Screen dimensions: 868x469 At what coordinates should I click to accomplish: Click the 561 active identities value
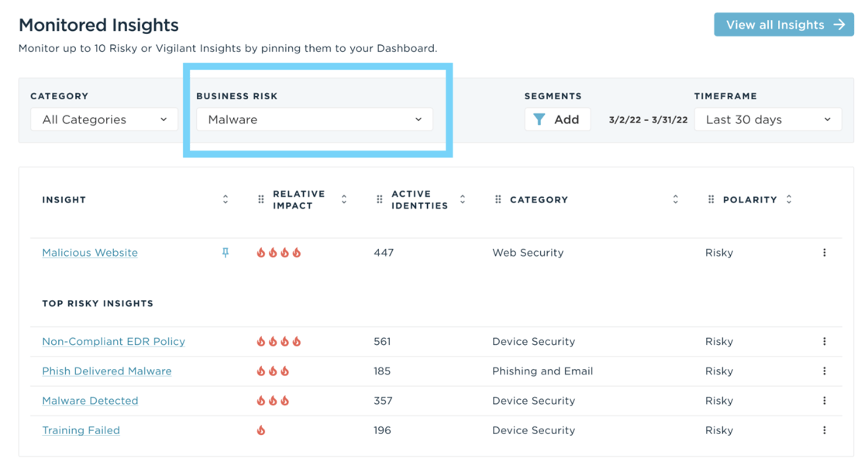point(382,342)
